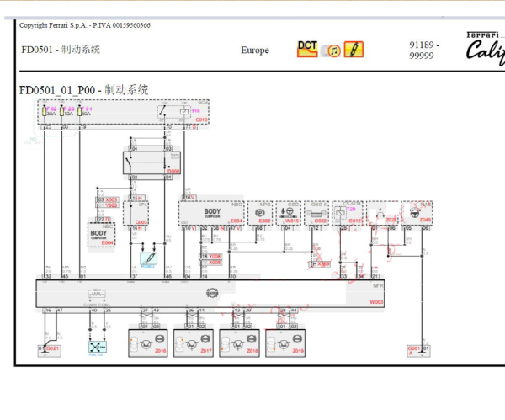Select fuse F-23 10A symbol
This screenshot has width=505, height=420.
tap(61, 111)
